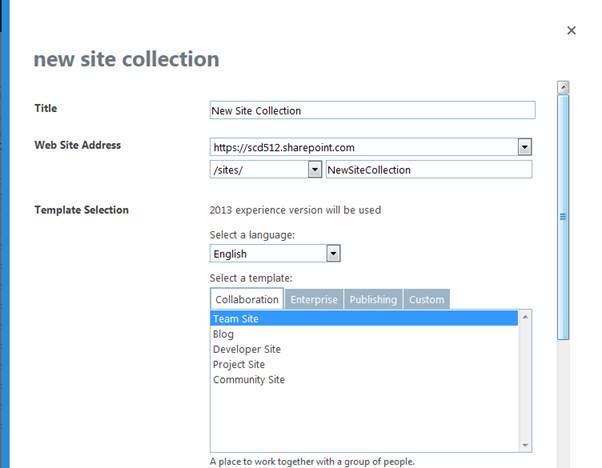Click the new site collection heading
The width and height of the screenshot is (602, 468).
pos(126,59)
